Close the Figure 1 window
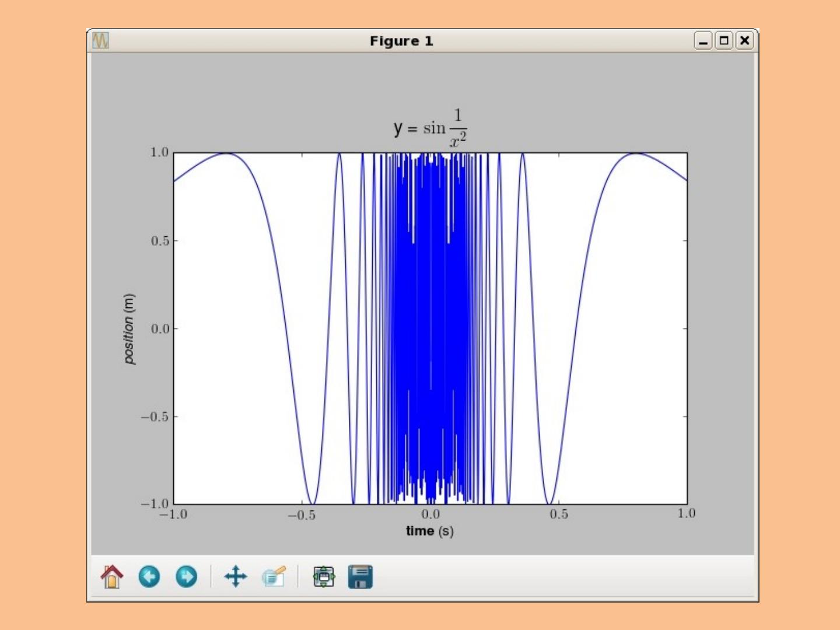The width and height of the screenshot is (840, 630). click(x=744, y=41)
